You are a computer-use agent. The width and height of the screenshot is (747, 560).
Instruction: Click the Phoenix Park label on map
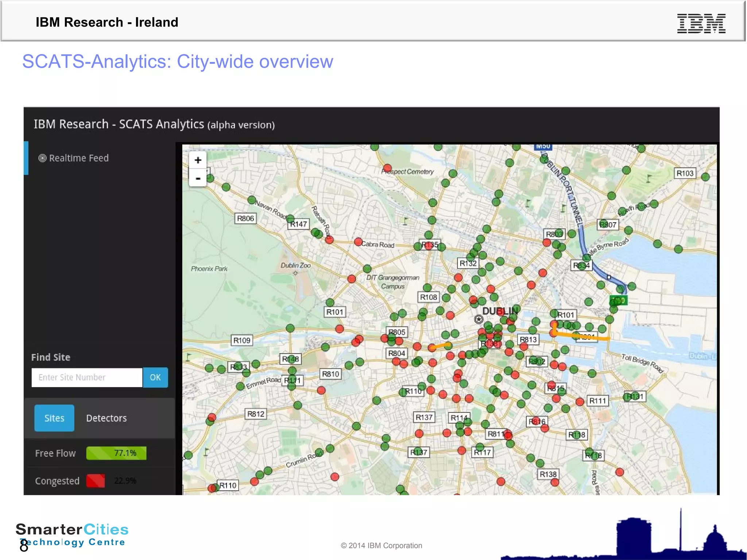209,269
